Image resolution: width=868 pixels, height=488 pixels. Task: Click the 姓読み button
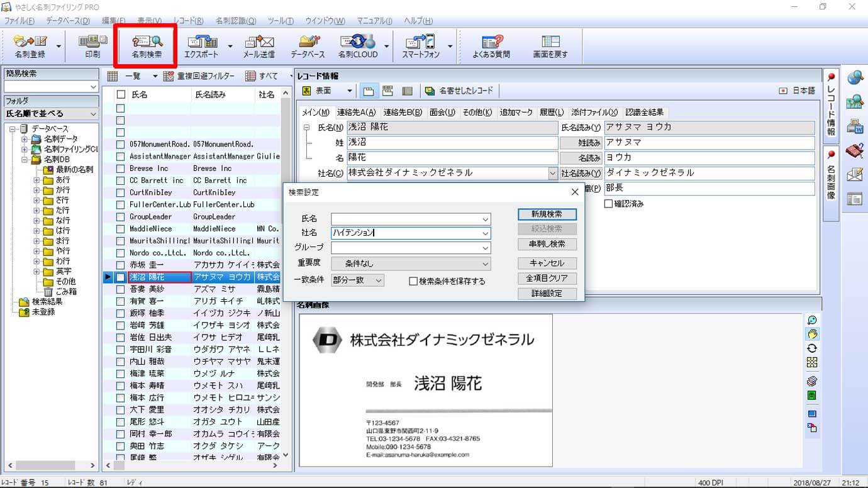tap(581, 143)
